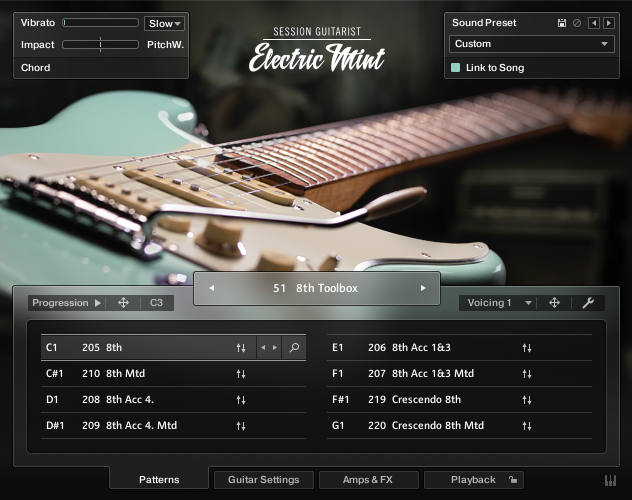Open the Vibrato Slow speed dropdown

point(164,23)
